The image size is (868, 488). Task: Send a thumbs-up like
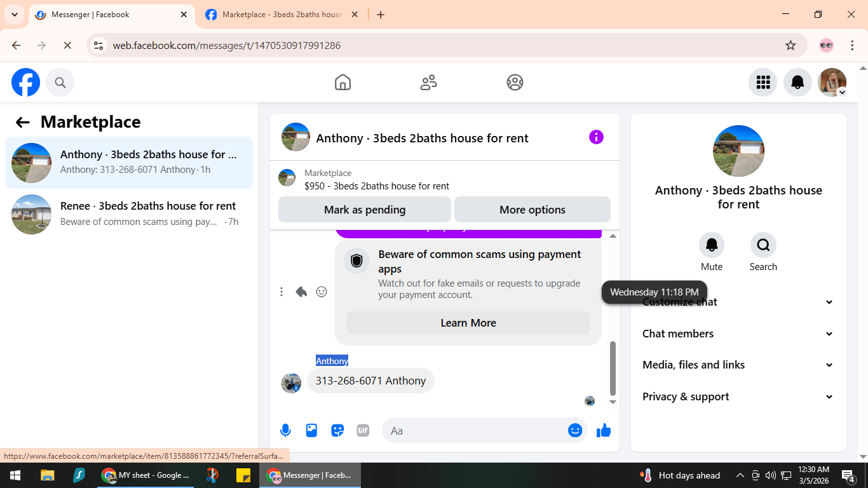tap(604, 431)
